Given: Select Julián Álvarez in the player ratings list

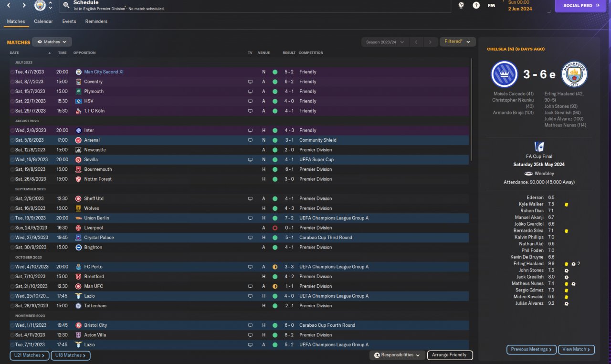Looking at the screenshot, I should pos(529,303).
